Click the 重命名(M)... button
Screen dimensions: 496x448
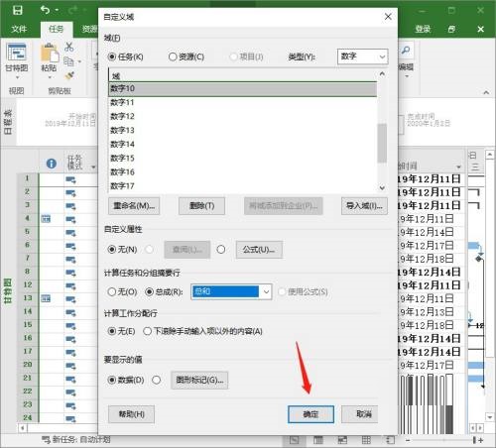pos(134,206)
